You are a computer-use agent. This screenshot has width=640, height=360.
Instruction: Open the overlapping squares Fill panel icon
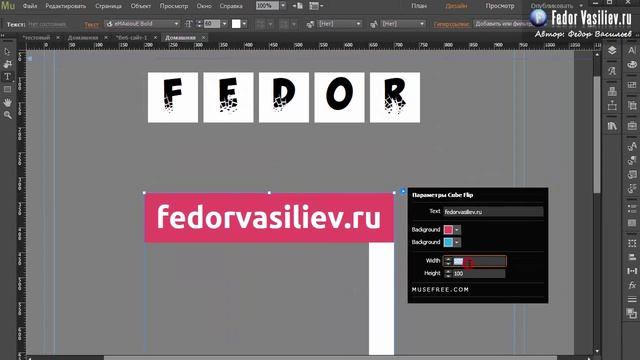pyautogui.click(x=632, y=313)
